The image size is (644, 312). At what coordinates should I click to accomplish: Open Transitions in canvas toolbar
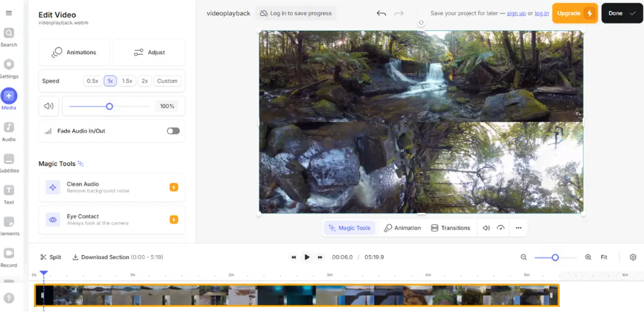(x=451, y=228)
